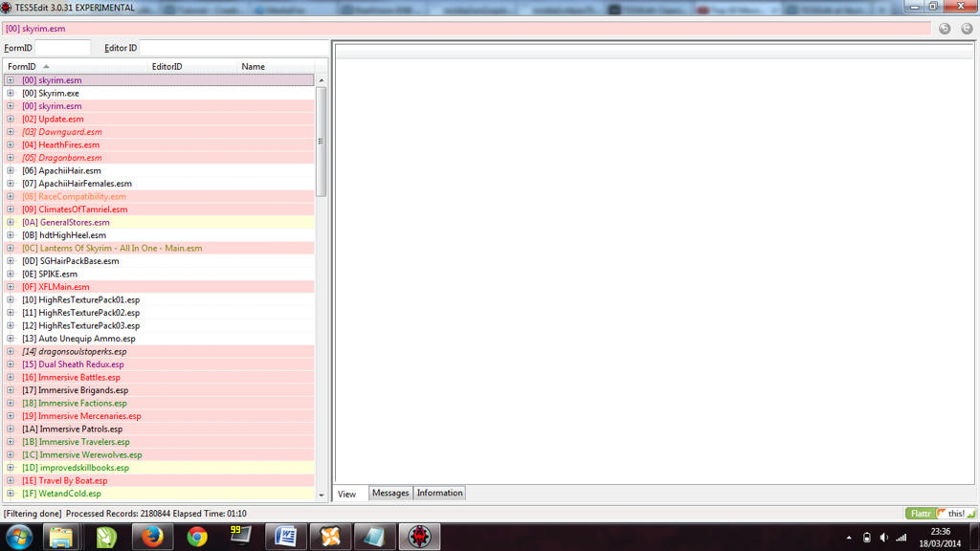The height and width of the screenshot is (551, 980).
Task: Launch Google Chrome from the taskbar
Action: pos(197,538)
